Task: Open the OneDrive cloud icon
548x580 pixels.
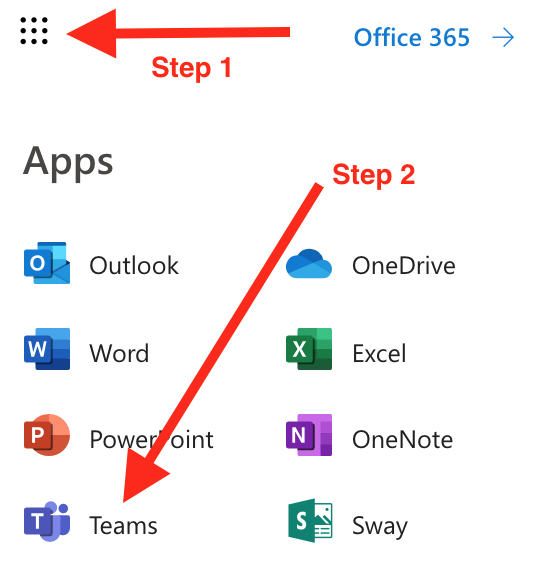Action: 309,264
